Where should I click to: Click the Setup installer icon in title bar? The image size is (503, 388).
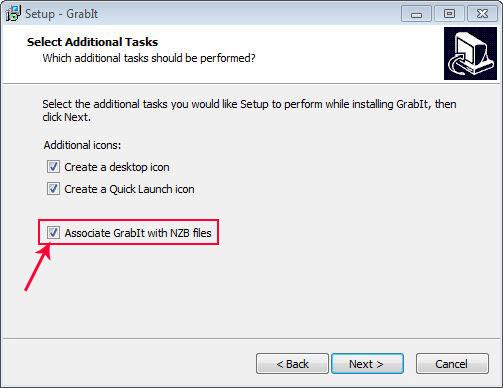click(x=13, y=13)
